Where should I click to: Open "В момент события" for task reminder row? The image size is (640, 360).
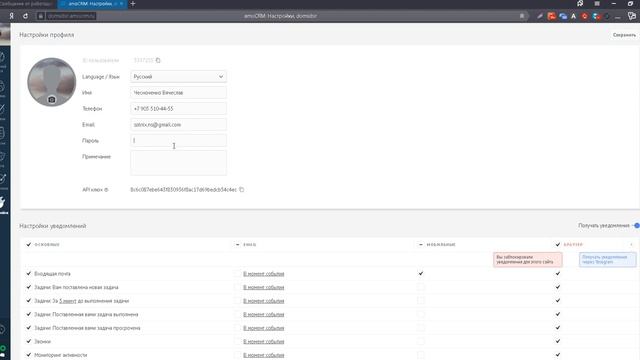click(264, 301)
